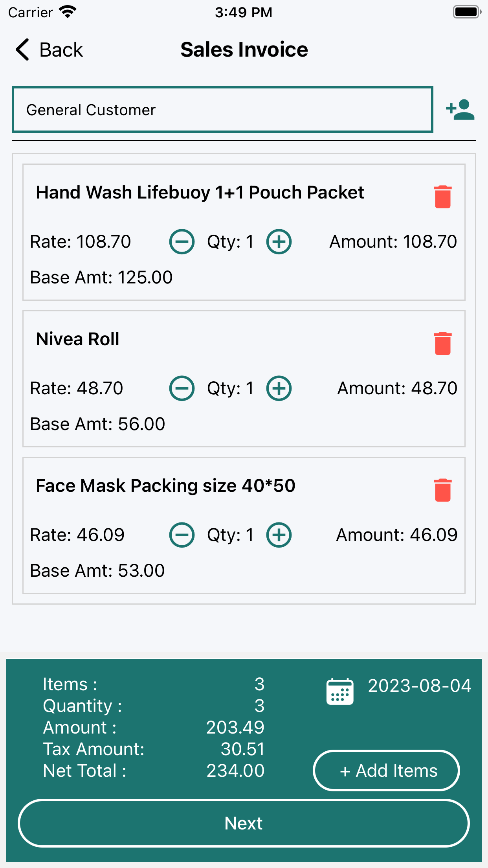488x868 pixels.
Task: Increase quantity of Face Mask Packing
Action: (x=279, y=535)
